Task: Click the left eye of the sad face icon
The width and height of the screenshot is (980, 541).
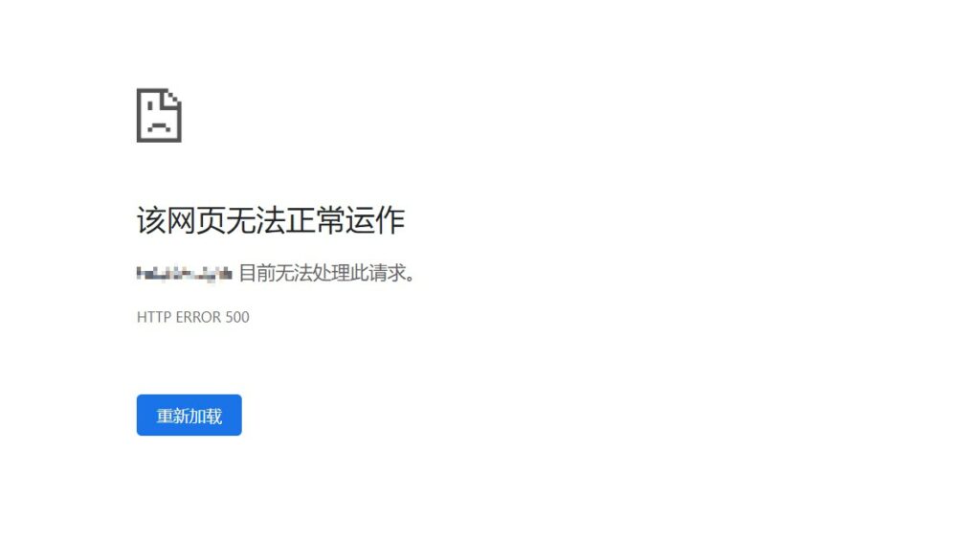Action: click(150, 107)
